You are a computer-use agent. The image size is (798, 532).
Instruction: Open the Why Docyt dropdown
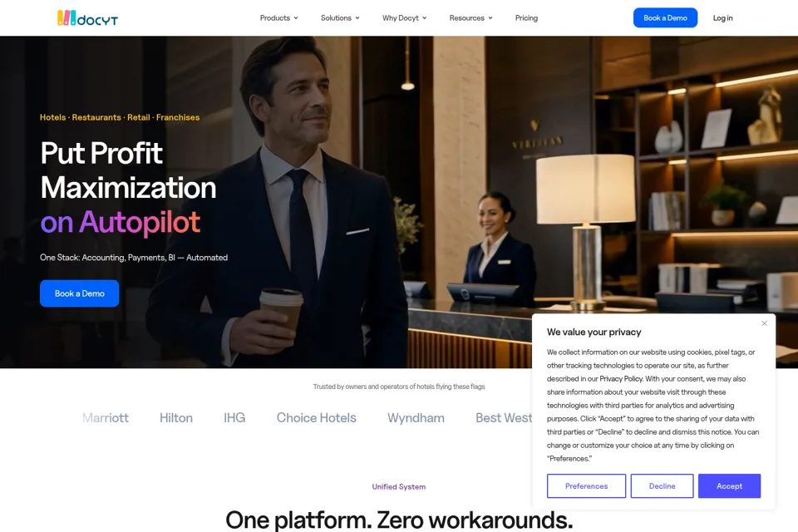coord(405,17)
